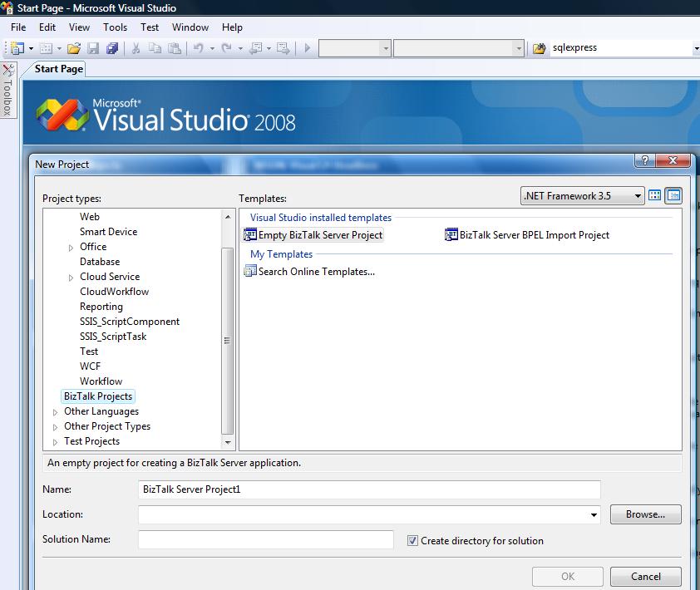This screenshot has height=590, width=700.
Task: Open the Tools menu
Action: [116, 27]
